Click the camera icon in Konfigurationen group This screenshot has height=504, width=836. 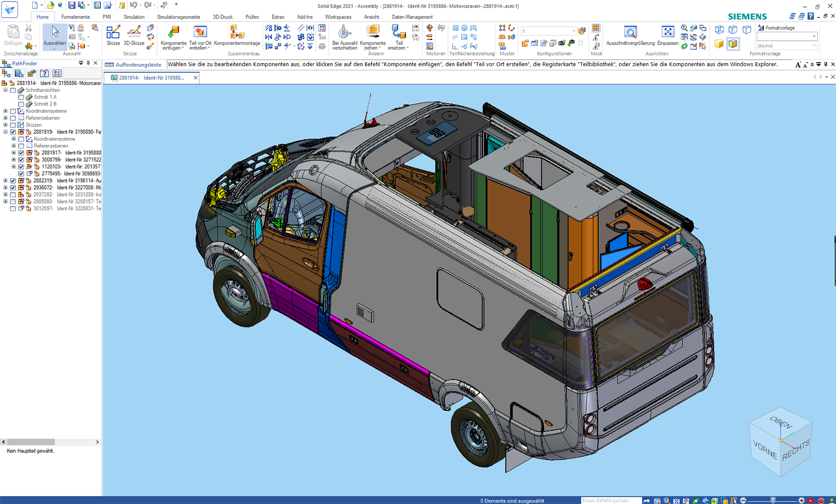[x=562, y=44]
